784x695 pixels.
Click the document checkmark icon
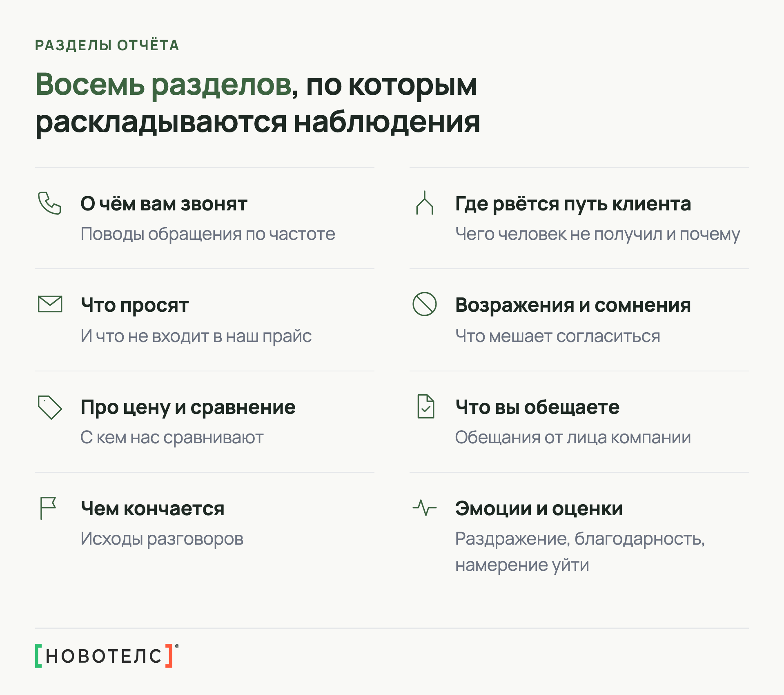click(425, 407)
